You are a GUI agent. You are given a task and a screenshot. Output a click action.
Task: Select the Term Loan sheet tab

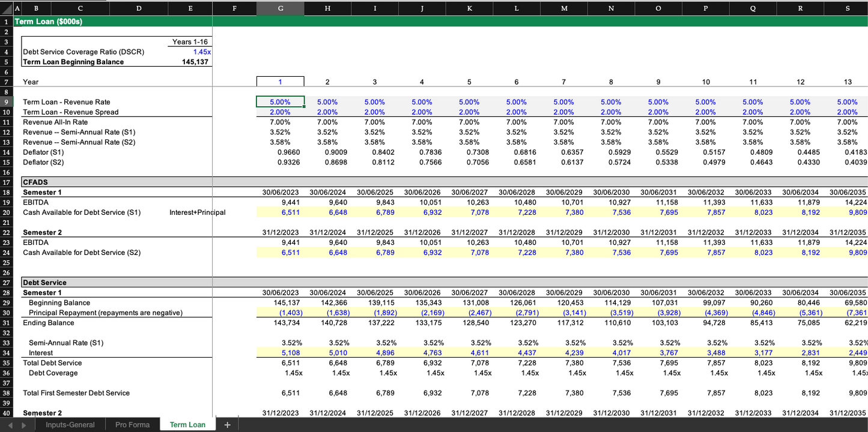[187, 425]
